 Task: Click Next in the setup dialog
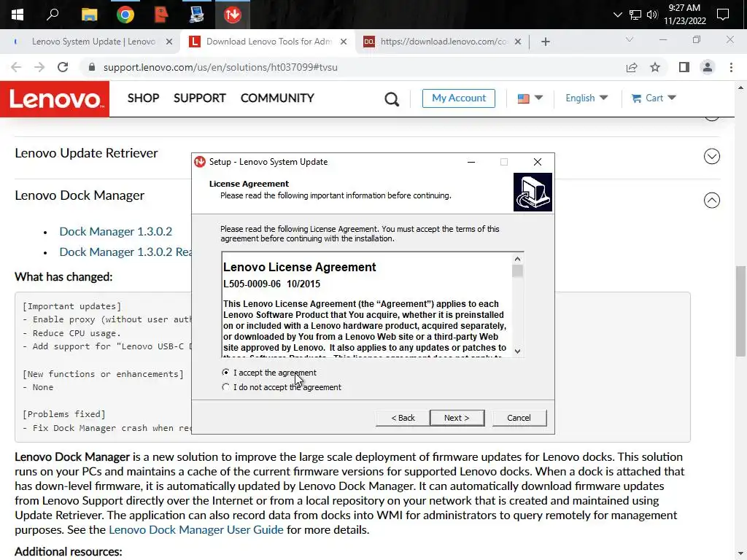click(457, 418)
